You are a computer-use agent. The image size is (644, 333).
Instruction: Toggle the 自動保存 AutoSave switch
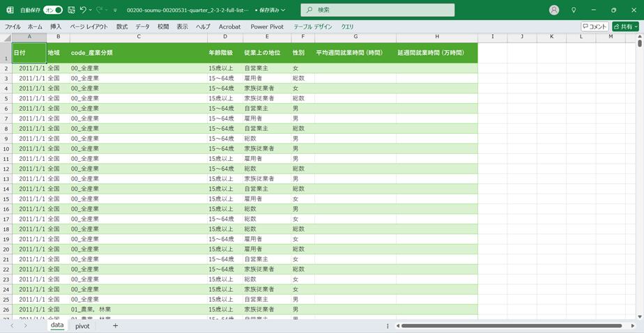pos(53,10)
